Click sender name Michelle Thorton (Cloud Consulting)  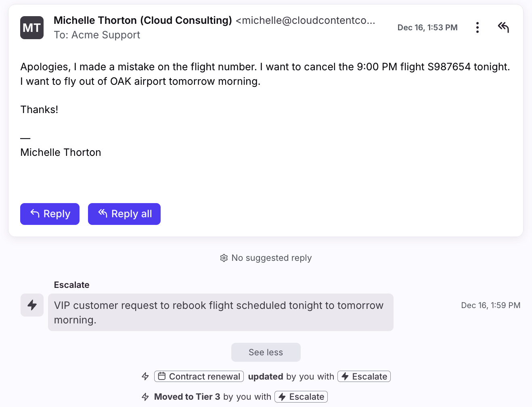[143, 20]
